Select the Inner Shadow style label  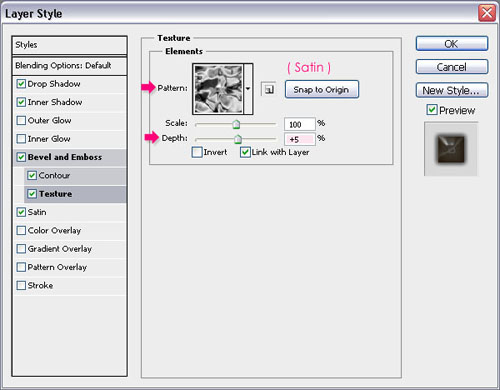click(x=55, y=102)
